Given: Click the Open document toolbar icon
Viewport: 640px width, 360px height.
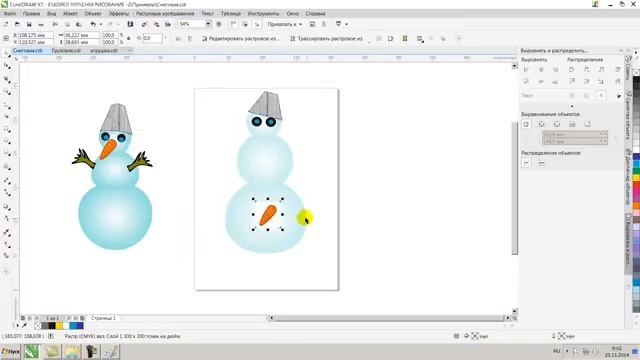Looking at the screenshot, I should pos(17,24).
